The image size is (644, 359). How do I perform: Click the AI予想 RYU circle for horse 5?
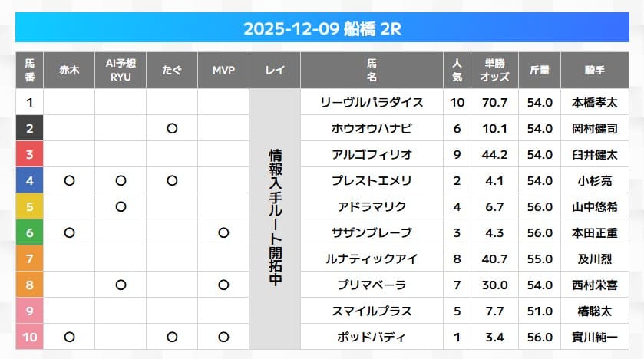coord(121,206)
